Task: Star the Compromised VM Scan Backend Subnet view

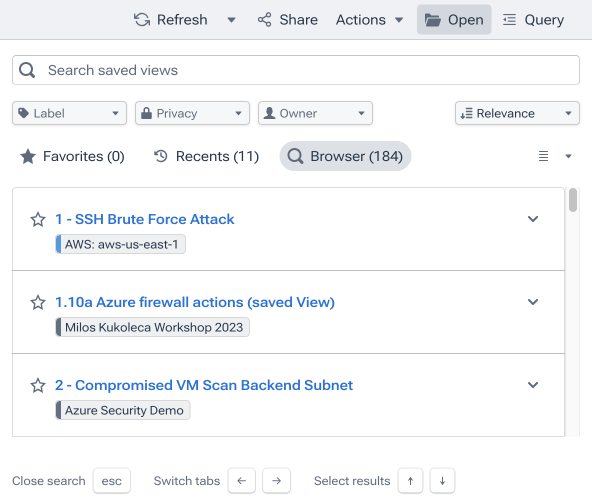Action: click(38, 385)
